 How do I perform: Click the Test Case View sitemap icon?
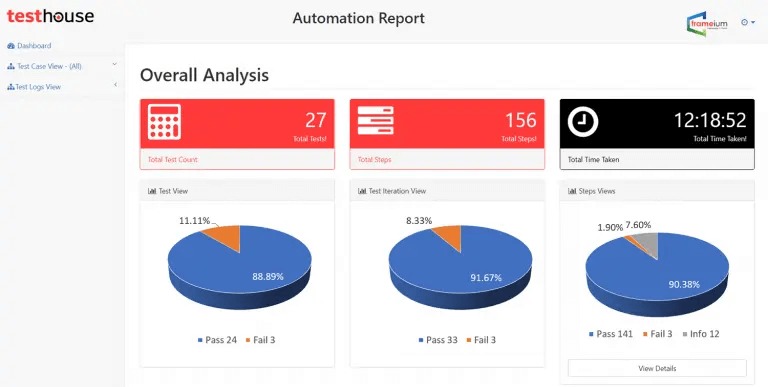tap(11, 66)
